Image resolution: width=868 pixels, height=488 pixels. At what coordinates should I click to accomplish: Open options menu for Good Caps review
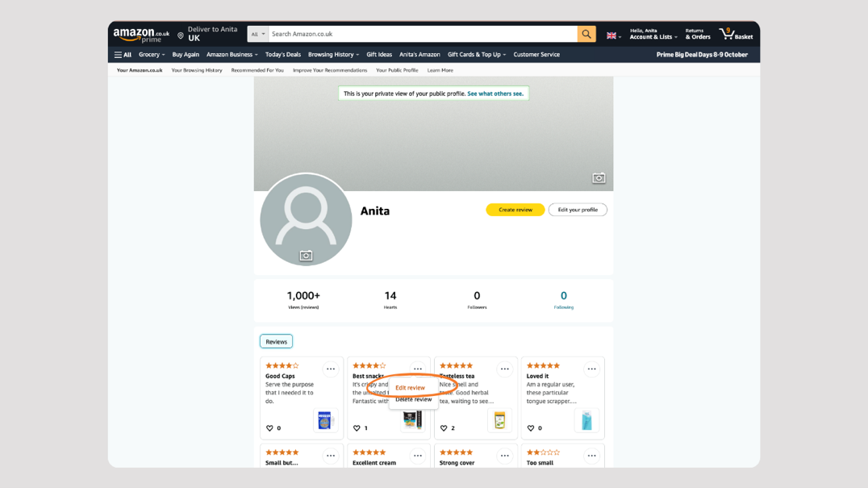tap(331, 369)
